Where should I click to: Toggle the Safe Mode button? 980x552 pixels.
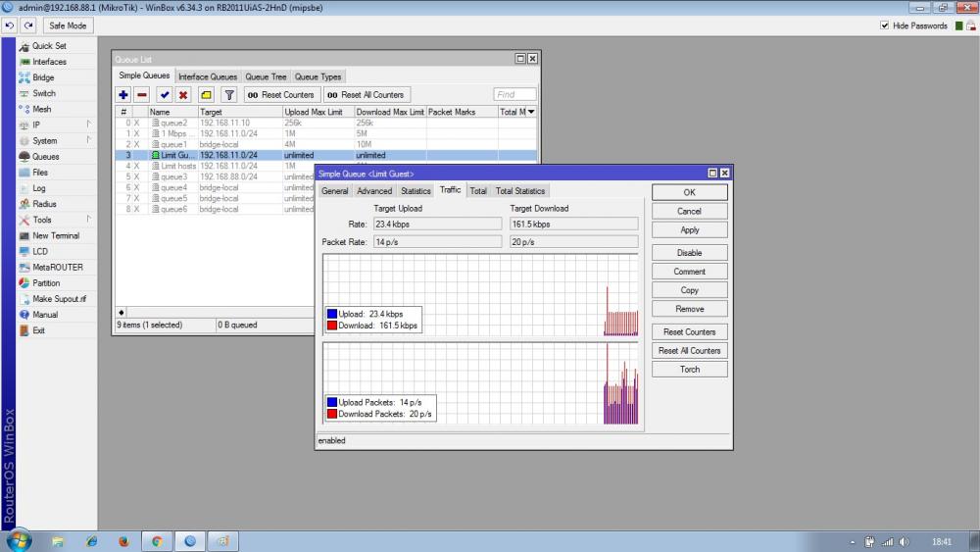pos(68,25)
